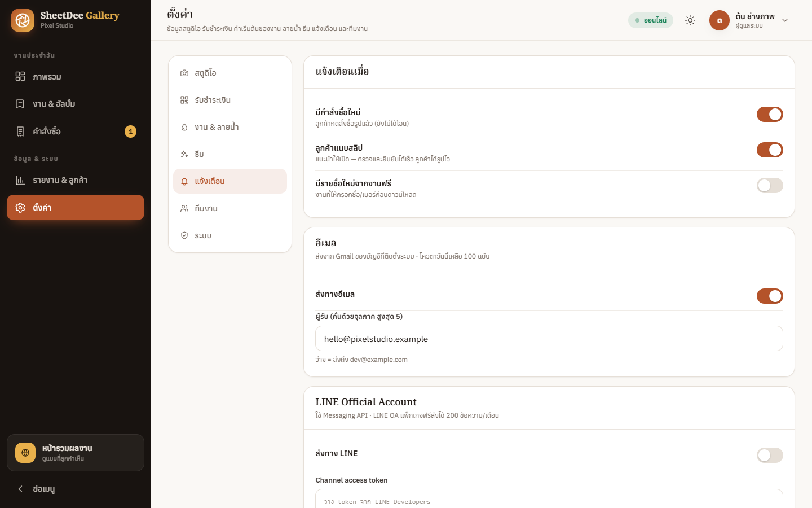The width and height of the screenshot is (812, 508).
Task: Click the droplet icon next to งาน & ลายน้ำ
Action: [184, 127]
